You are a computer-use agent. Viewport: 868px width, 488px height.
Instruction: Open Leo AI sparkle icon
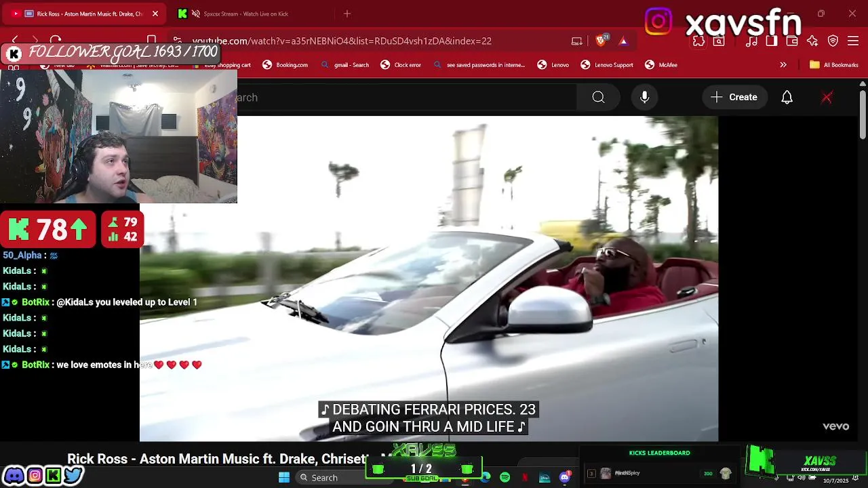[x=812, y=41]
